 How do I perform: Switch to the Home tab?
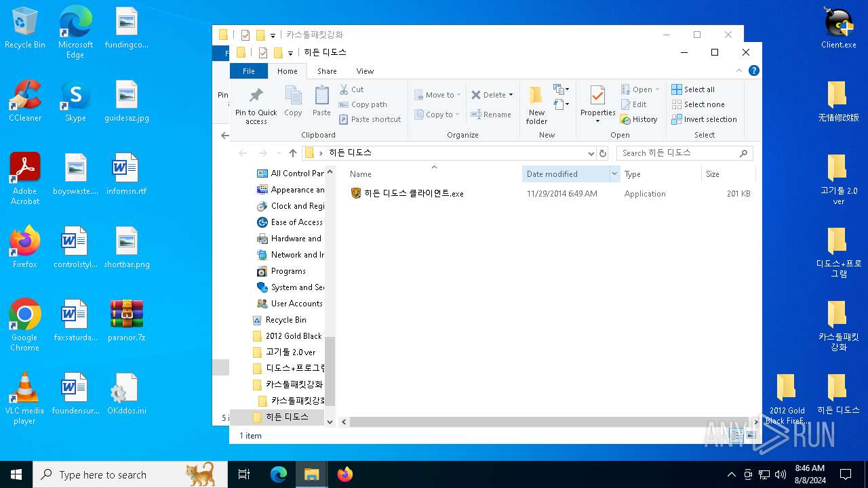(x=288, y=71)
